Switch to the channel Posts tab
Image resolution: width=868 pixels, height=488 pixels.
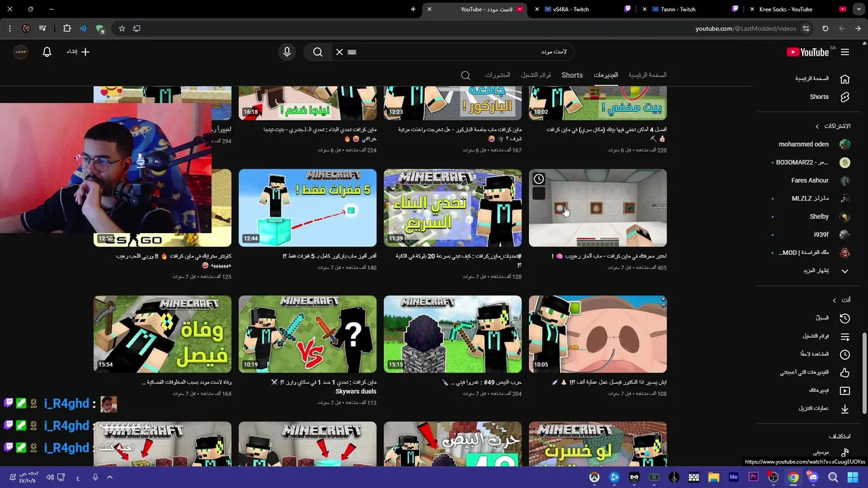click(x=497, y=75)
